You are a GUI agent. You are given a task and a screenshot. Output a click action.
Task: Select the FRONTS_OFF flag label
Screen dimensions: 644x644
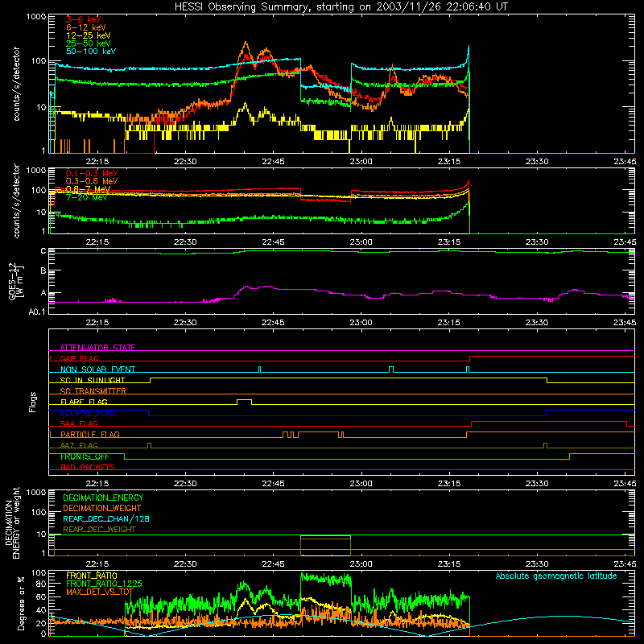(x=85, y=456)
